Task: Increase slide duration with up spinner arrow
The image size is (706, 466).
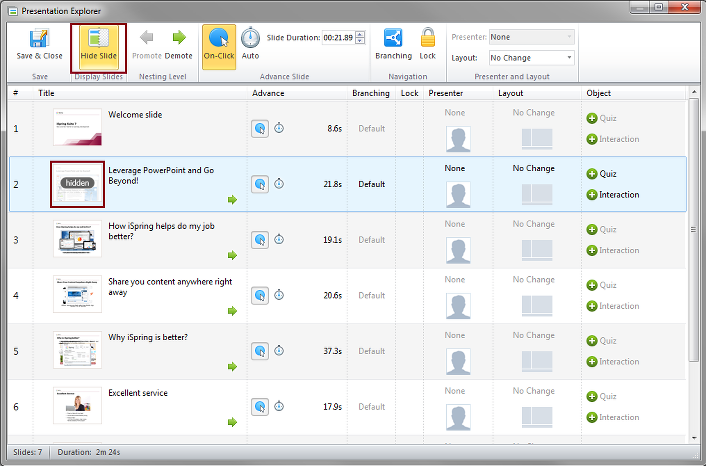Action: click(360, 35)
